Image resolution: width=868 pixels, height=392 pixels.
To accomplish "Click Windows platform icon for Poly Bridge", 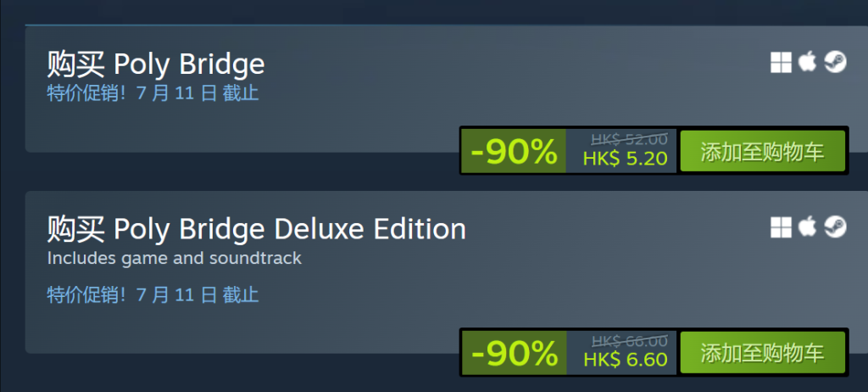I will pyautogui.click(x=781, y=62).
